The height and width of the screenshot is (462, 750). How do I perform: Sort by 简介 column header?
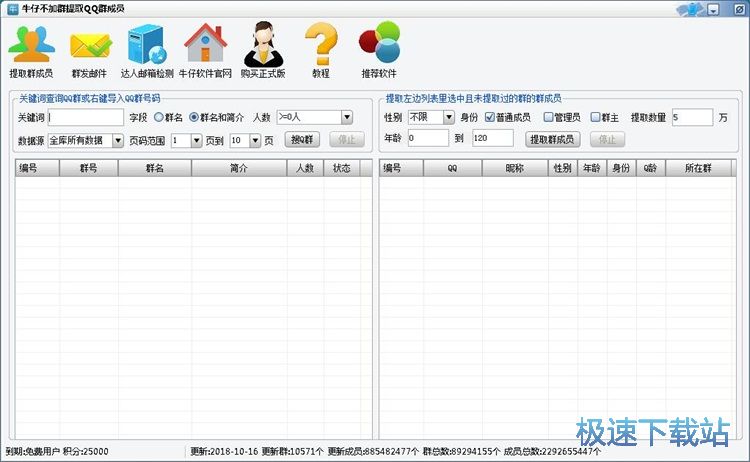coord(239,168)
